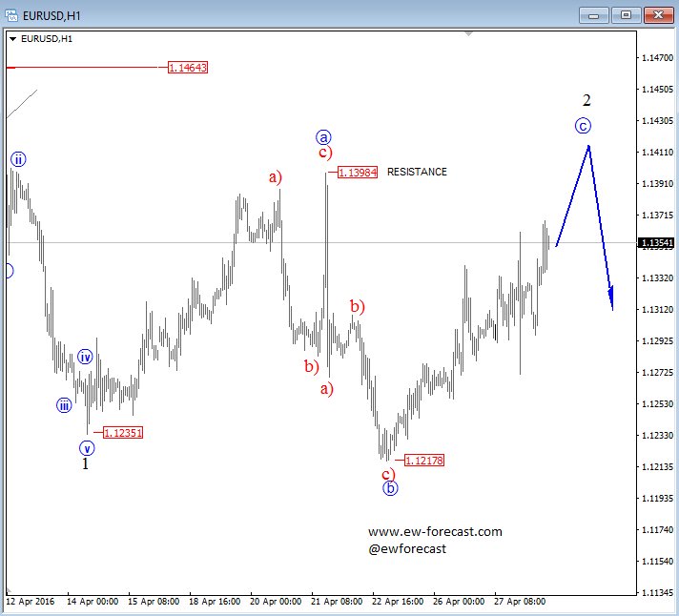679x616 pixels.
Task: Click the black wave 2 label
Action: (586, 100)
